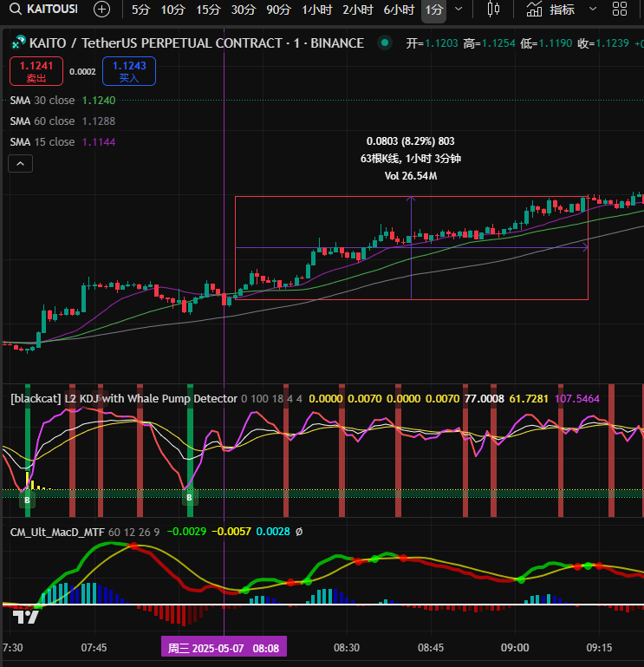Image resolution: width=644 pixels, height=667 pixels.
Task: Switch to the 10分 timeframe
Action: pyautogui.click(x=173, y=10)
